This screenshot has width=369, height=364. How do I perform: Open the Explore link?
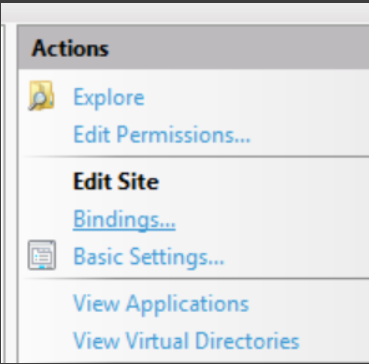109,98
